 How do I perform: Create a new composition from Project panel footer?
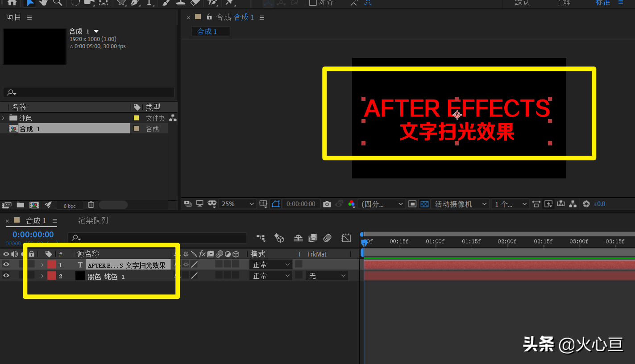pos(34,205)
